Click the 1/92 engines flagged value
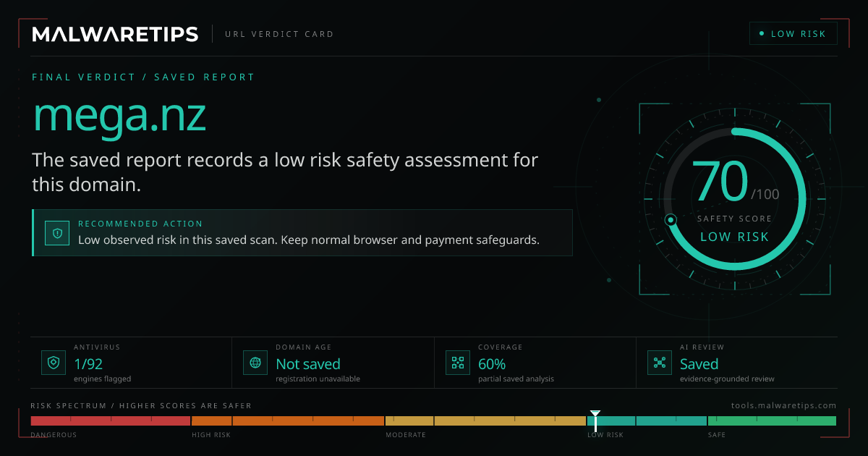This screenshot has width=868, height=456. 87,364
